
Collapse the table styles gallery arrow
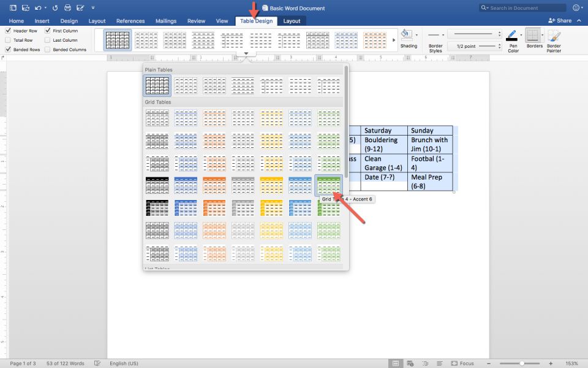[x=246, y=54]
